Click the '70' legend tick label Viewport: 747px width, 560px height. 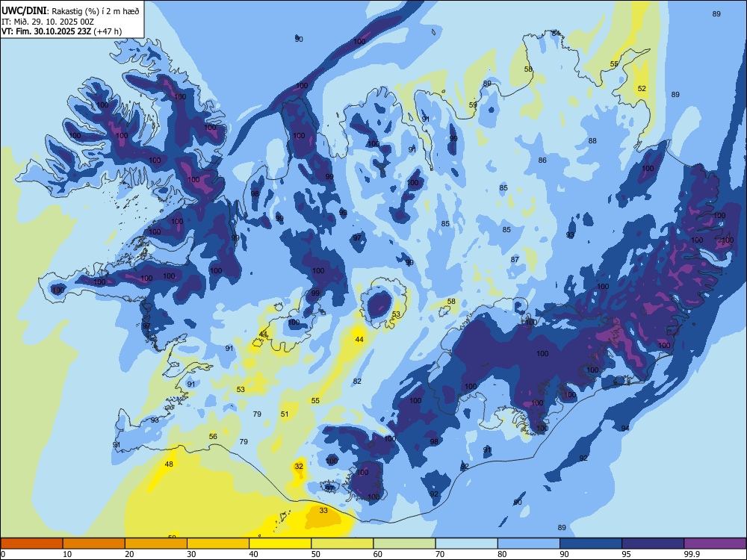(x=440, y=554)
